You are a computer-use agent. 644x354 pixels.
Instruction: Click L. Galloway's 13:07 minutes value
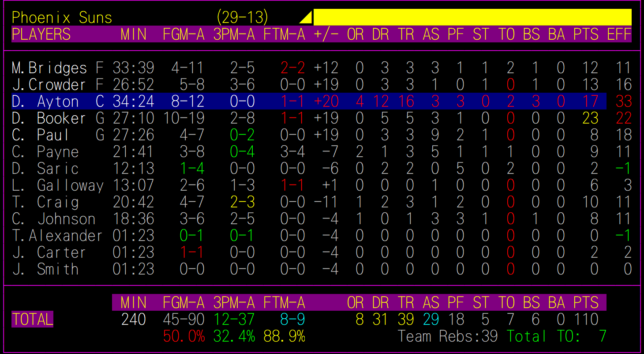[x=134, y=185]
